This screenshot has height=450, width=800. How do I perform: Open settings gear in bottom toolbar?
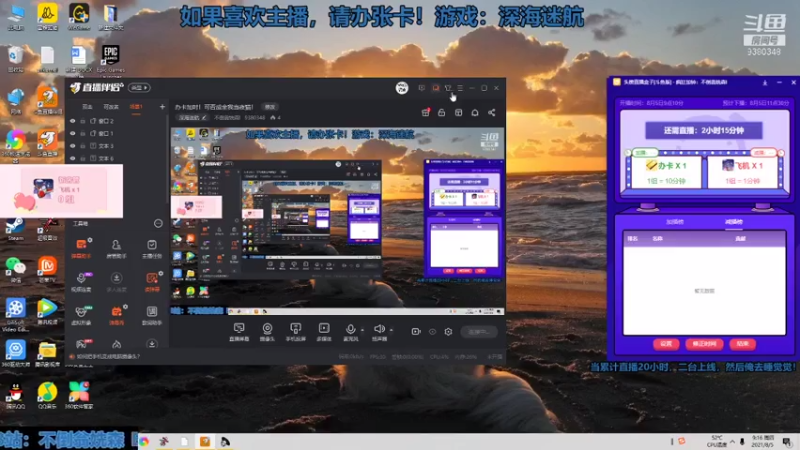448,332
